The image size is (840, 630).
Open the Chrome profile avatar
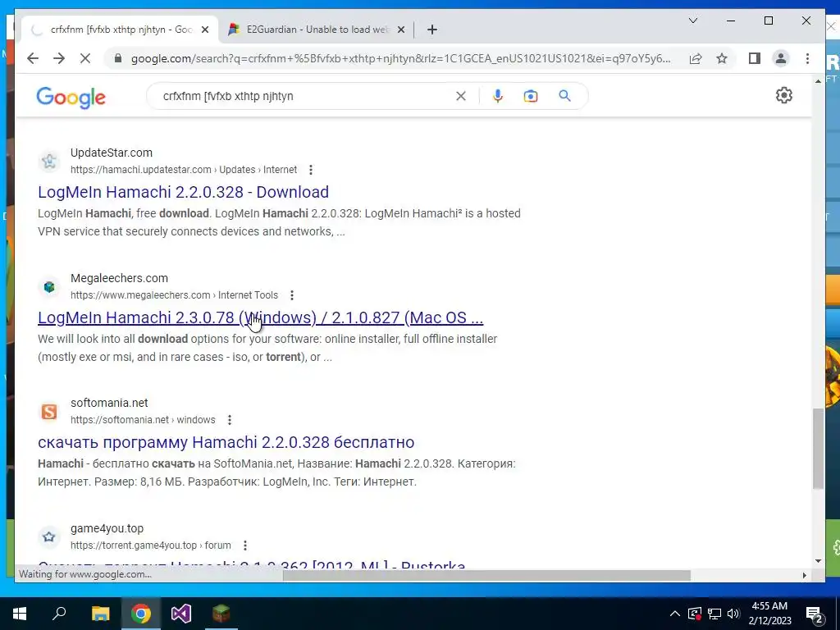(x=781, y=58)
